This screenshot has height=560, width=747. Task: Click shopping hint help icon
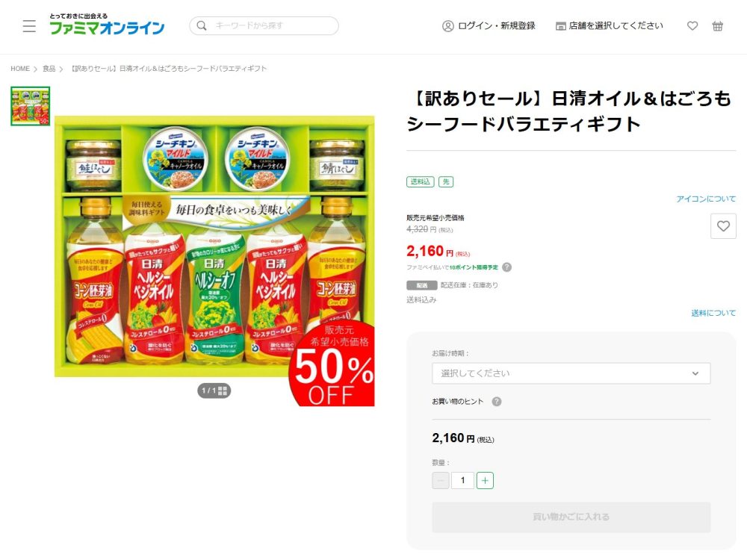coord(497,402)
